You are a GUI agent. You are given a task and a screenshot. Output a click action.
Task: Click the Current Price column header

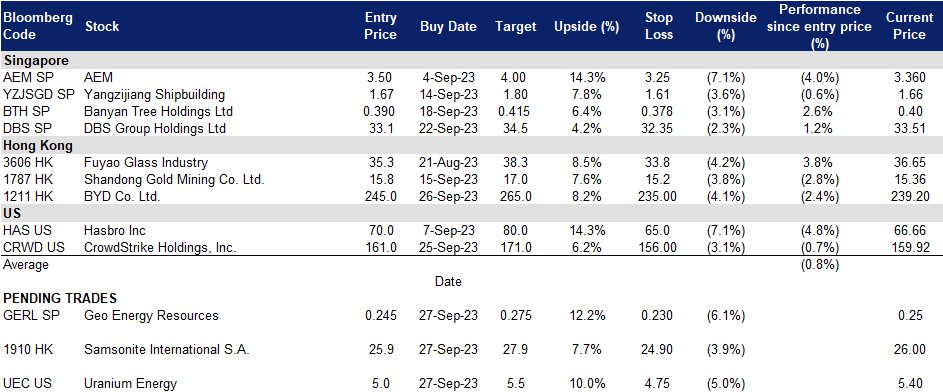point(909,26)
